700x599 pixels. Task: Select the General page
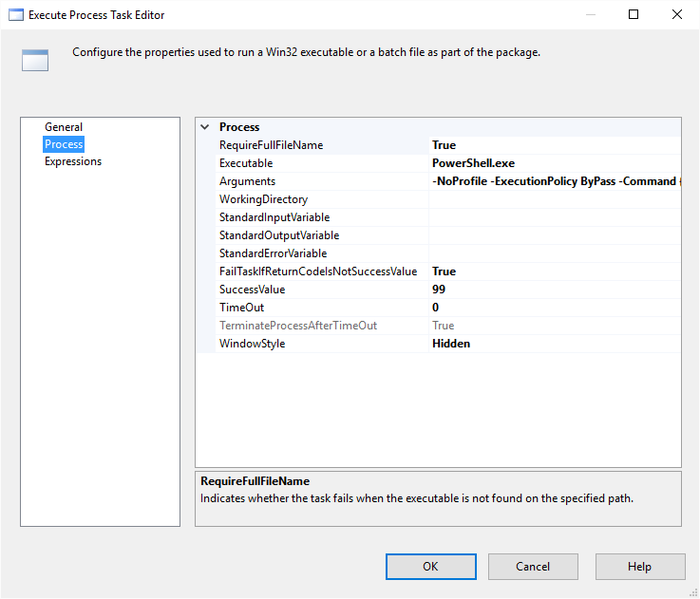pyautogui.click(x=64, y=127)
